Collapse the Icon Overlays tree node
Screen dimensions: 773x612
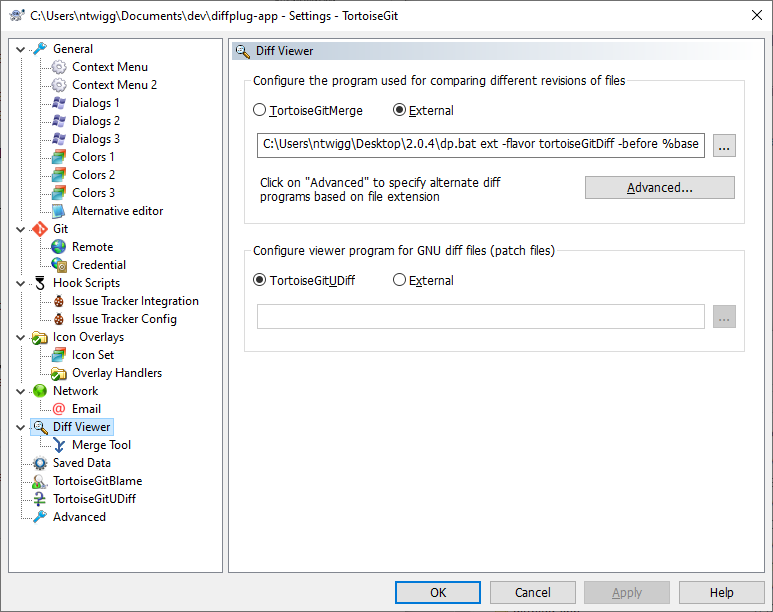pyautogui.click(x=21, y=337)
